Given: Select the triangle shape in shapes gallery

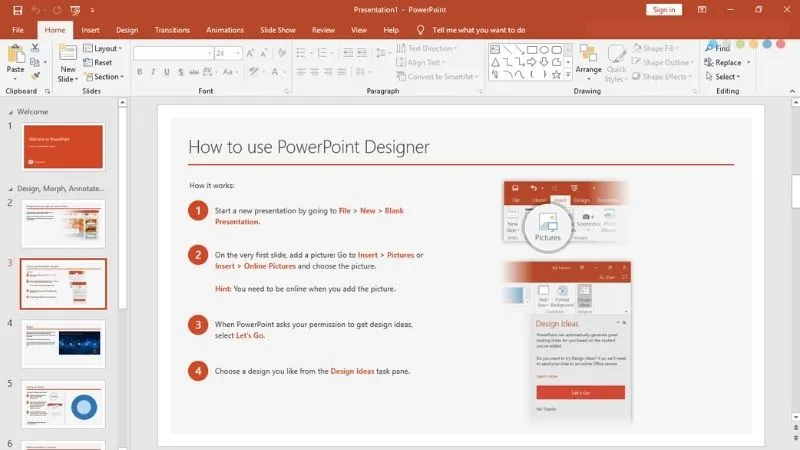Looking at the screenshot, I should (495, 62).
